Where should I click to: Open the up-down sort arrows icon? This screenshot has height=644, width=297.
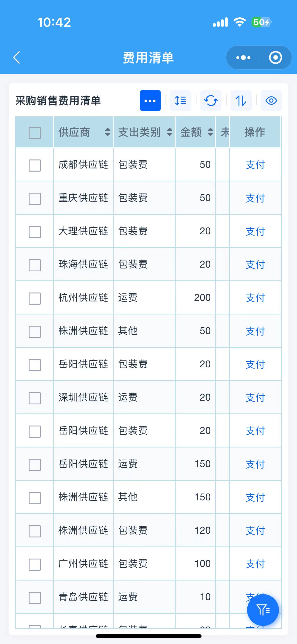tap(241, 101)
